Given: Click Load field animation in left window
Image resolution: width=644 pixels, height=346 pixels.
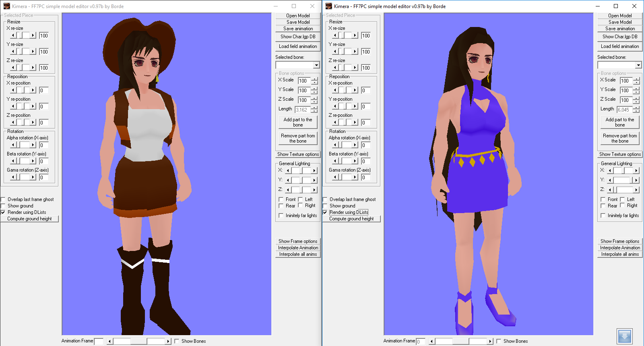Looking at the screenshot, I should 298,46.
